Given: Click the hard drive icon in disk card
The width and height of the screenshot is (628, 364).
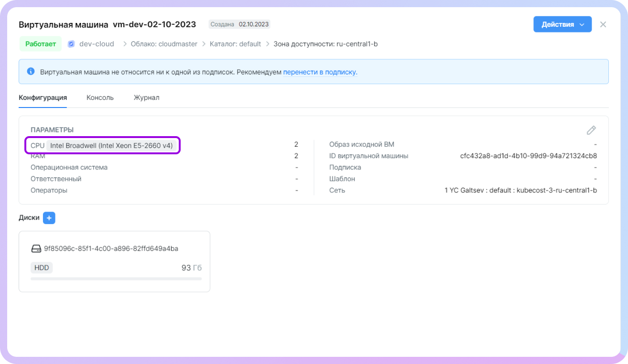Looking at the screenshot, I should 36,248.
